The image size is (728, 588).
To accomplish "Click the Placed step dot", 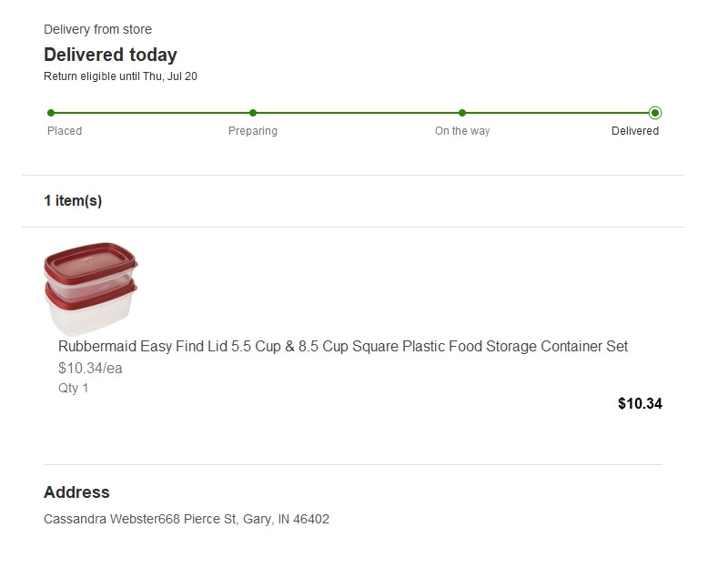I will pos(51,113).
